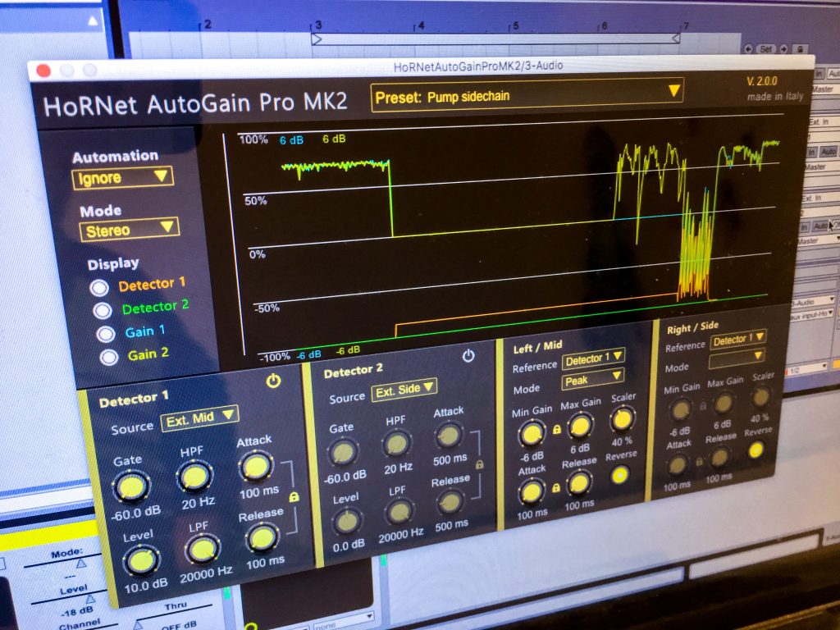840x630 pixels.
Task: Change Detector 1 Source from Ext. Mid
Action: tap(201, 417)
